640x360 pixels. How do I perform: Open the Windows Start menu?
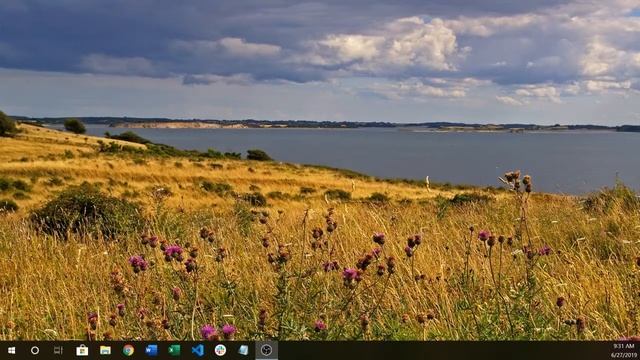(11, 350)
